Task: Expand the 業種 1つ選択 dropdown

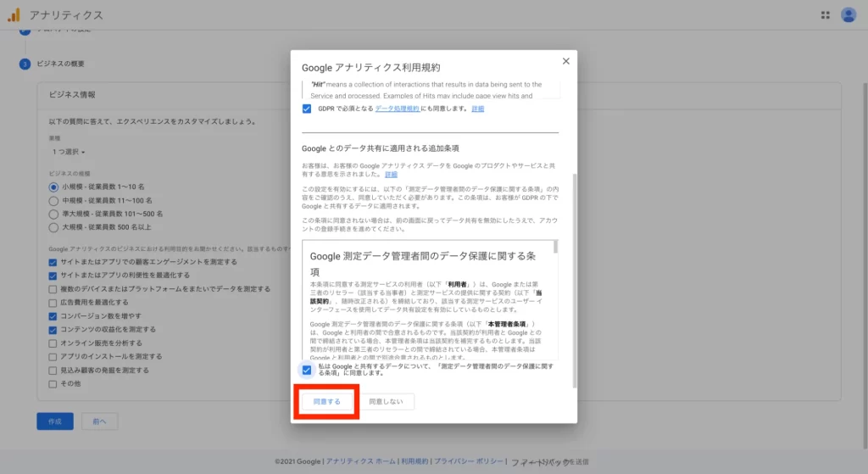Action: pyautogui.click(x=68, y=152)
